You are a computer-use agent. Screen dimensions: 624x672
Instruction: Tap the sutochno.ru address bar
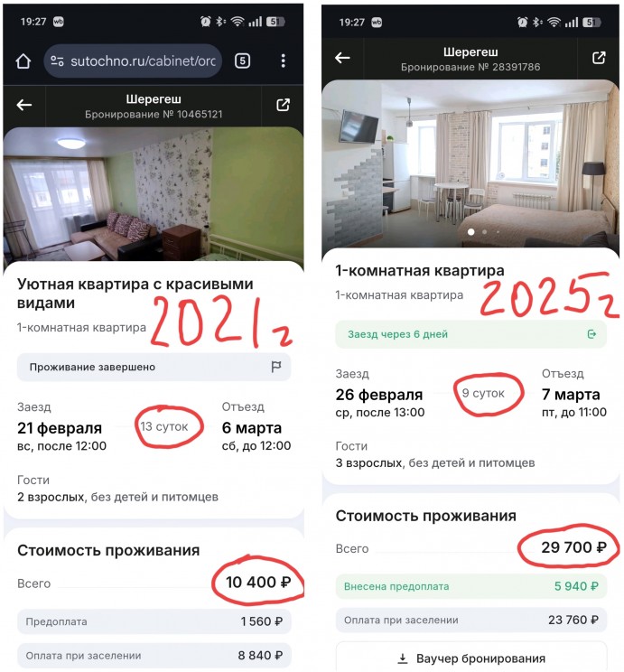[133, 61]
